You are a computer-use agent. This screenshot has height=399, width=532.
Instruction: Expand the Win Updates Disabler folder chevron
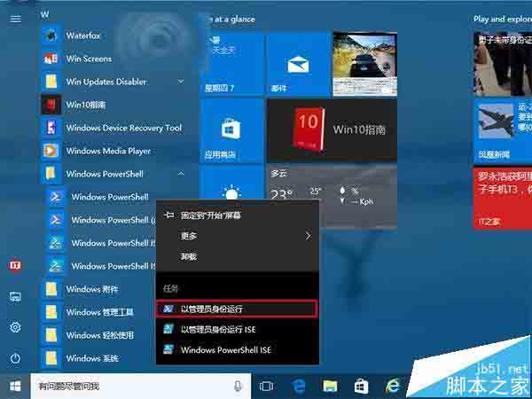(x=181, y=82)
